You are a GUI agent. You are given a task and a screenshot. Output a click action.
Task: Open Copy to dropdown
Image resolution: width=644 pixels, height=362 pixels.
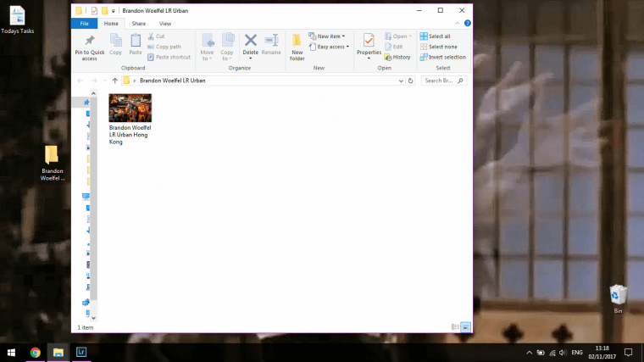coord(227,47)
